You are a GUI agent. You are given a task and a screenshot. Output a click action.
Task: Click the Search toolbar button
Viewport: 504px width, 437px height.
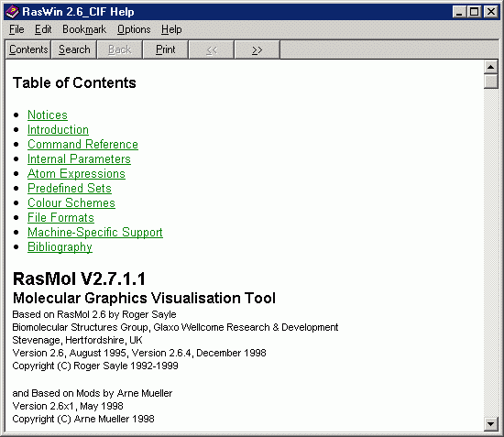74,49
